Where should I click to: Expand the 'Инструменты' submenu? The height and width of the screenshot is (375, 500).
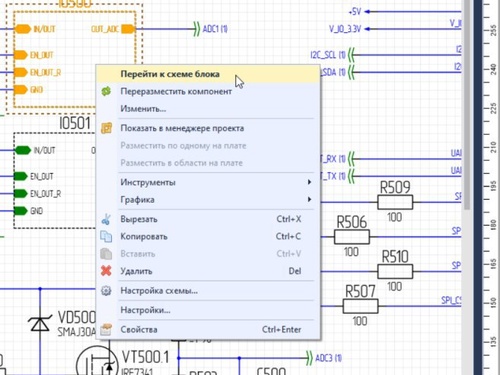point(208,182)
